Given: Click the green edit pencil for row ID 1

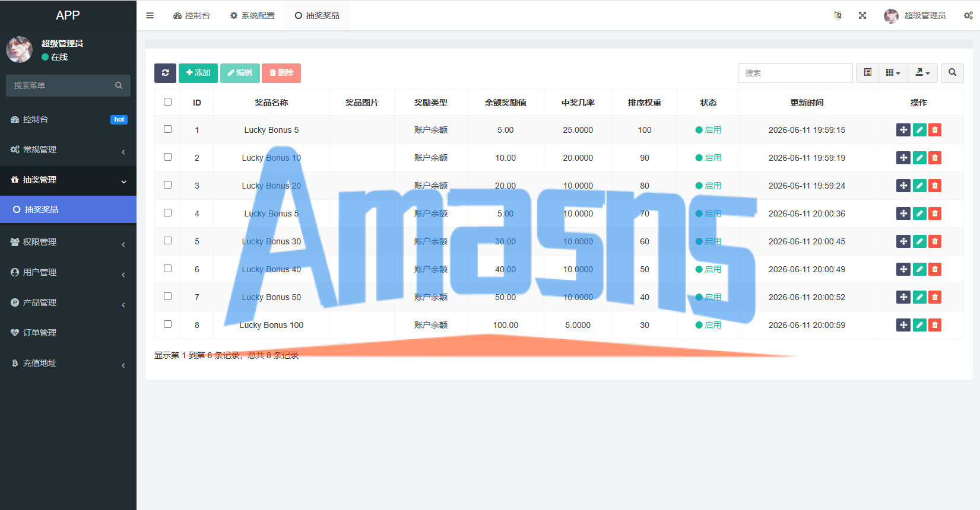Looking at the screenshot, I should tap(919, 130).
